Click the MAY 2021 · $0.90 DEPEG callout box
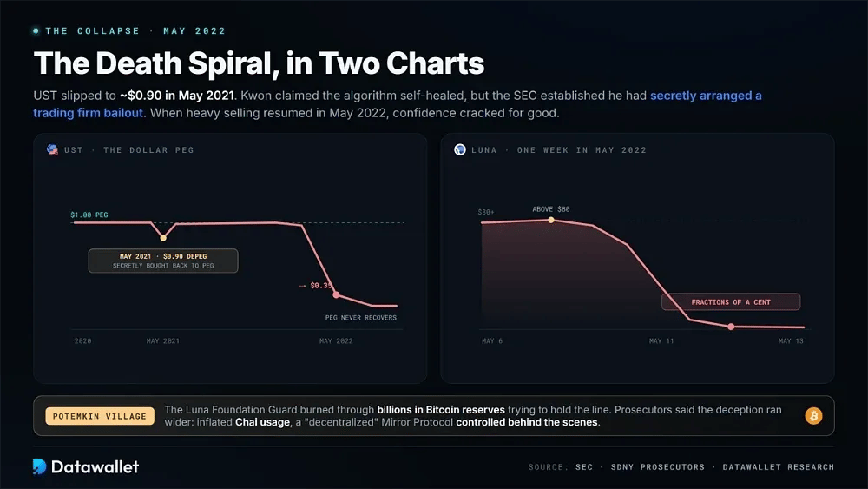Viewport: 868px width, 489px height. (163, 261)
